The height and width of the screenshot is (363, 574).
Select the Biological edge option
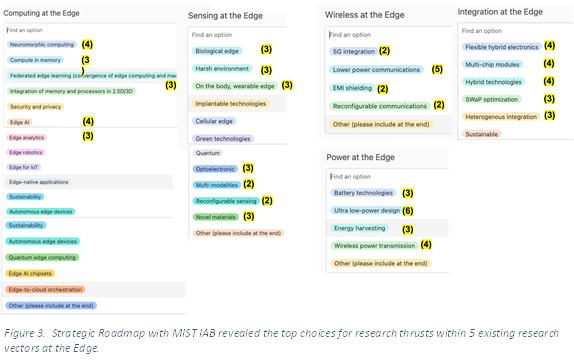[x=217, y=51]
